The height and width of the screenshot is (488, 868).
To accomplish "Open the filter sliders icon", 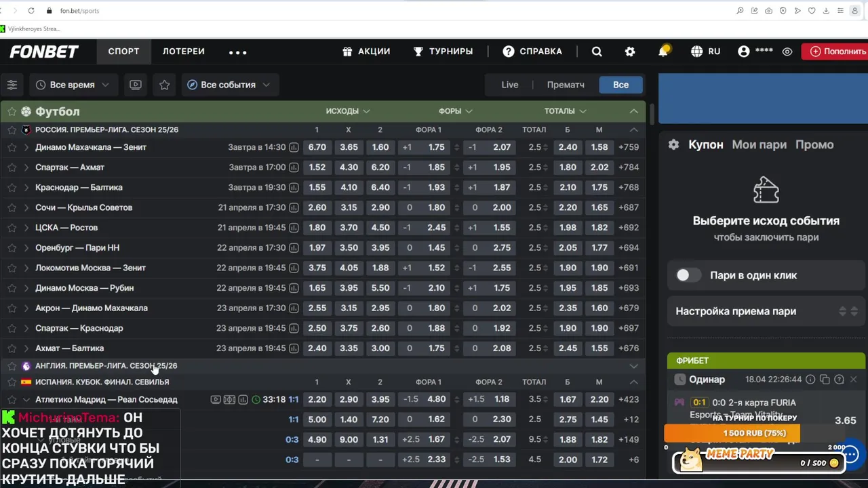I will 12,85.
